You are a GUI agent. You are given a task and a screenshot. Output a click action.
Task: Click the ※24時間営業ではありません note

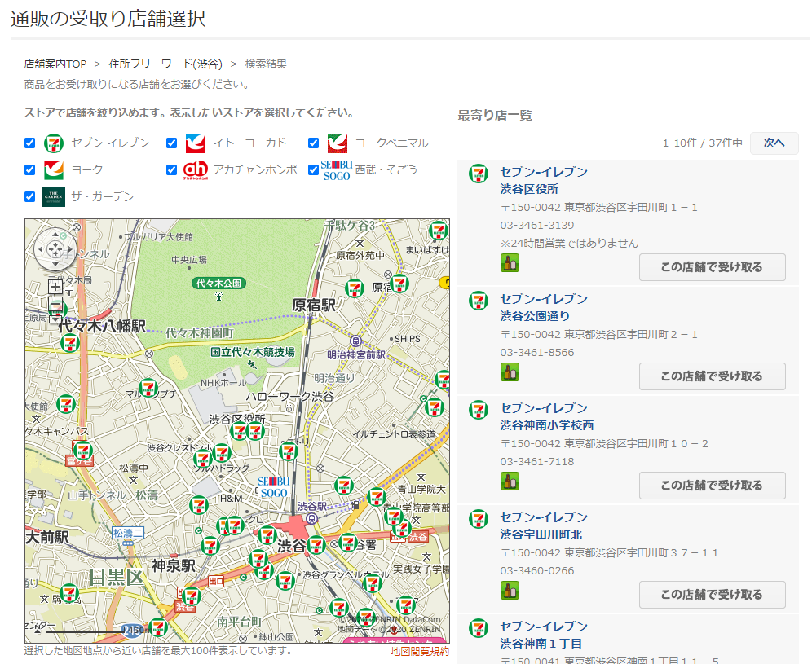tap(569, 244)
